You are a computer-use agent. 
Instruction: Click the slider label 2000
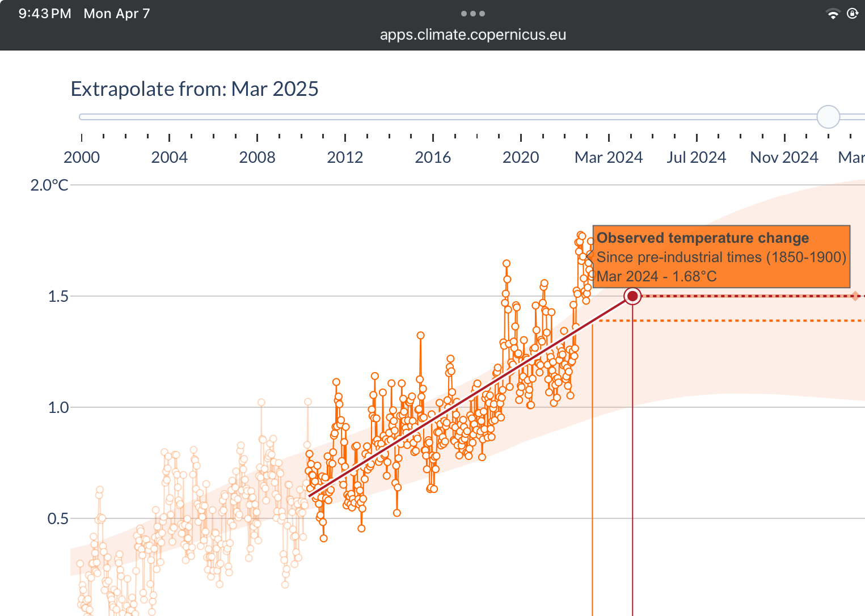pos(82,157)
